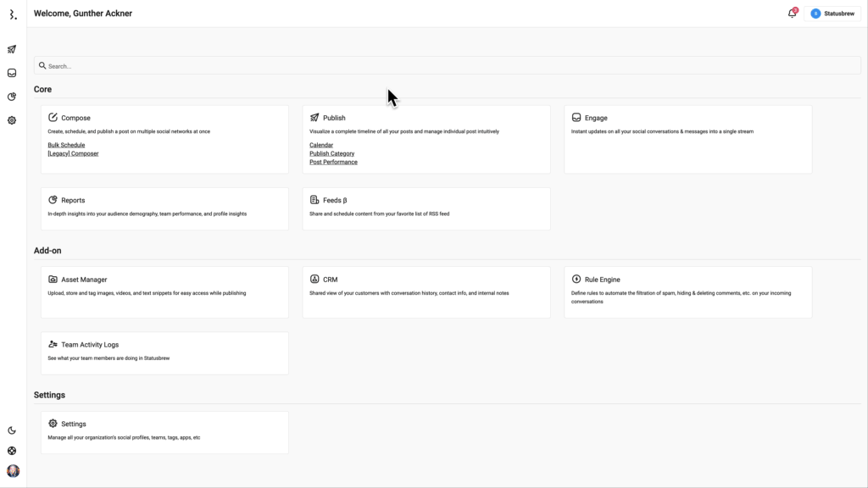Open the notifications bell icon

pos(792,14)
